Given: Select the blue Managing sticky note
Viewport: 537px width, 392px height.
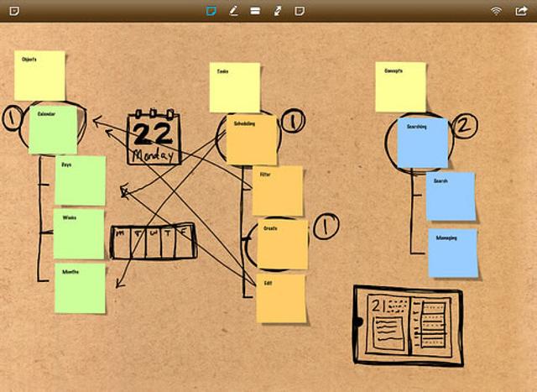Looking at the screenshot, I should coord(453,253).
